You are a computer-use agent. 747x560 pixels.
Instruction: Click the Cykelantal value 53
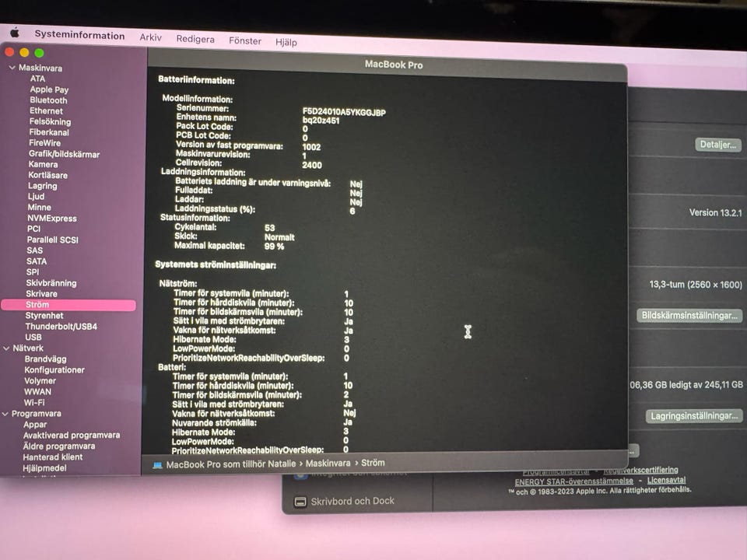(270, 228)
